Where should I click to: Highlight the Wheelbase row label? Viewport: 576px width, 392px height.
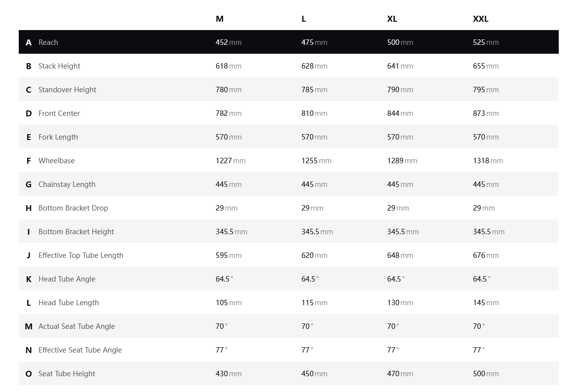[x=56, y=161]
